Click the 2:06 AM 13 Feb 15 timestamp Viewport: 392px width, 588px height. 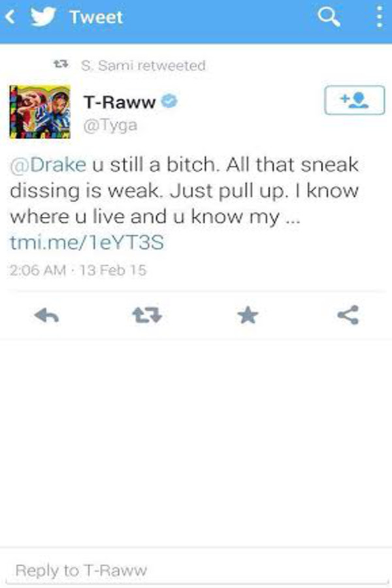tap(78, 270)
